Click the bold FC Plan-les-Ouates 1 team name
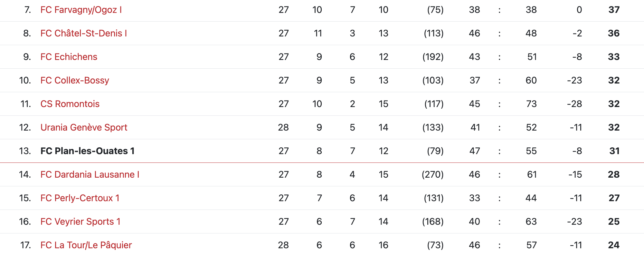This screenshot has width=644, height=256. click(x=87, y=151)
